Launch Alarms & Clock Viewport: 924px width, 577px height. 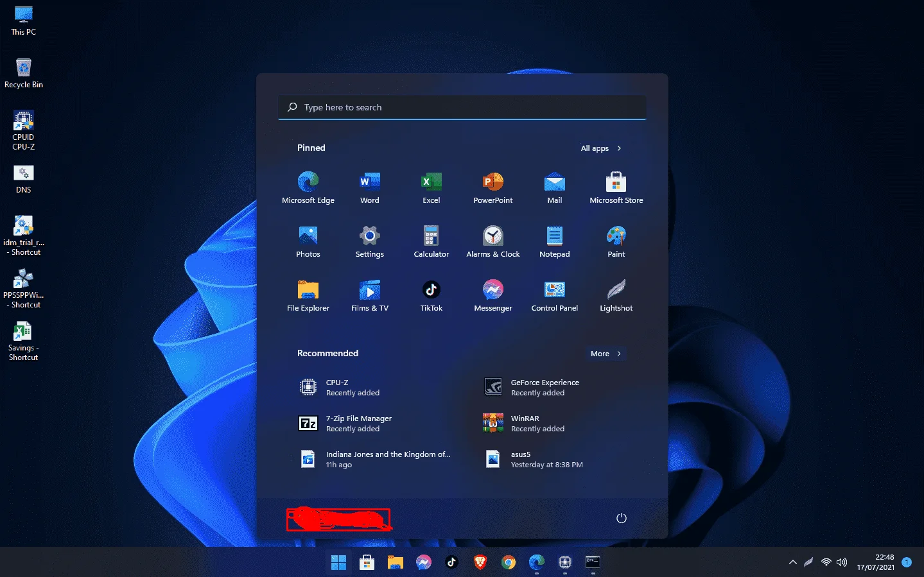(493, 241)
